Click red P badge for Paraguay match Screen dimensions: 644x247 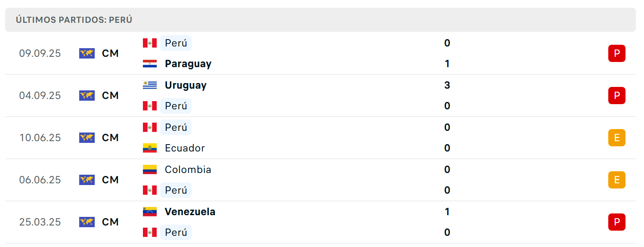[x=616, y=53]
